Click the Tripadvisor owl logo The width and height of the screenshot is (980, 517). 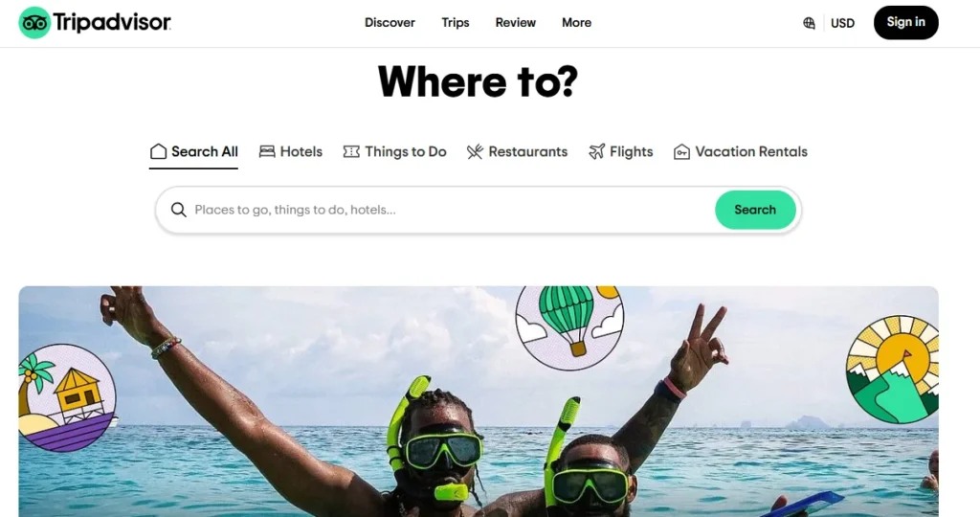(x=34, y=23)
